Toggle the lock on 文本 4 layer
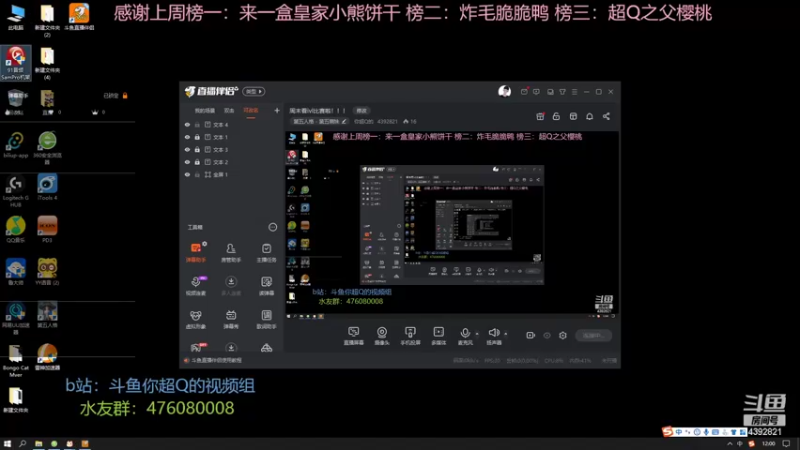Viewport: 800px width, 450px height. point(197,124)
